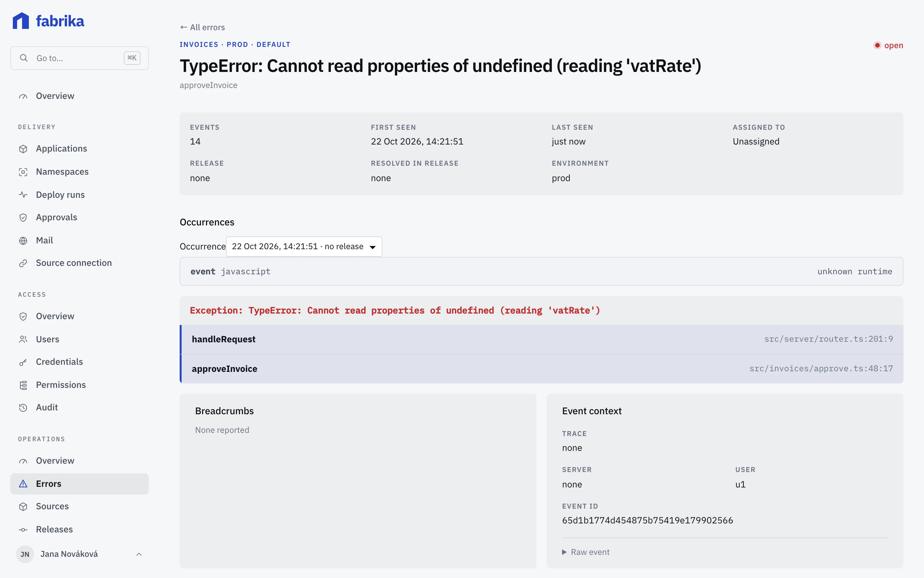Click the First seen 22 Oct 2026, 14:21:51 value
The image size is (924, 578).
[x=417, y=141]
